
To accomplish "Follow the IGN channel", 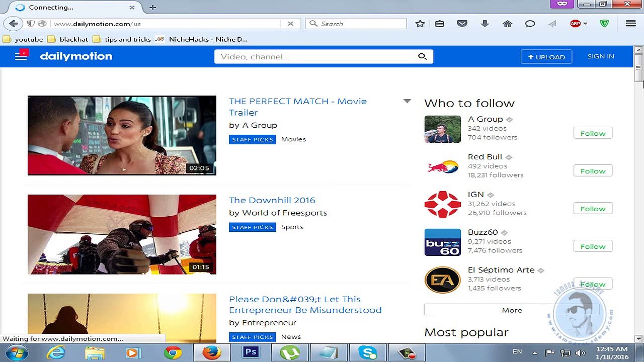I will click(593, 209).
